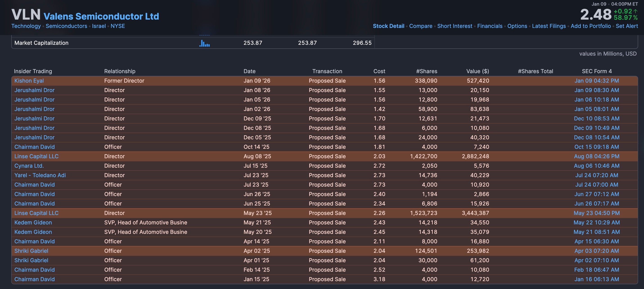Open Linse Capital LLC Aug 08 insider entry
This screenshot has height=289, width=644.
36,156
